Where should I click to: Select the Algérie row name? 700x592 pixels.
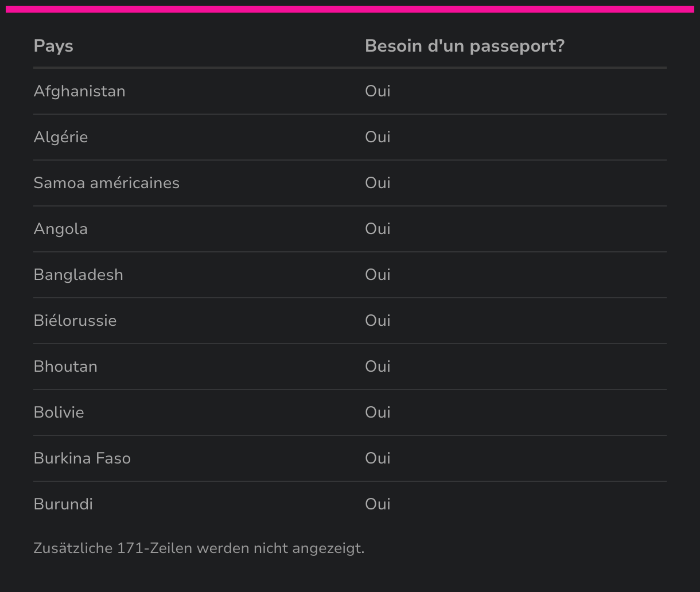pyautogui.click(x=61, y=137)
